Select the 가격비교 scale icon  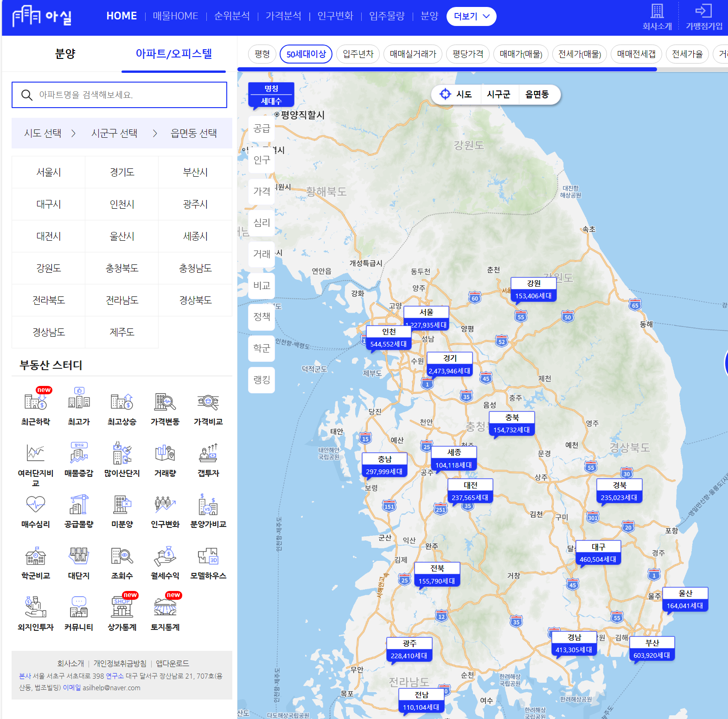pyautogui.click(x=208, y=402)
